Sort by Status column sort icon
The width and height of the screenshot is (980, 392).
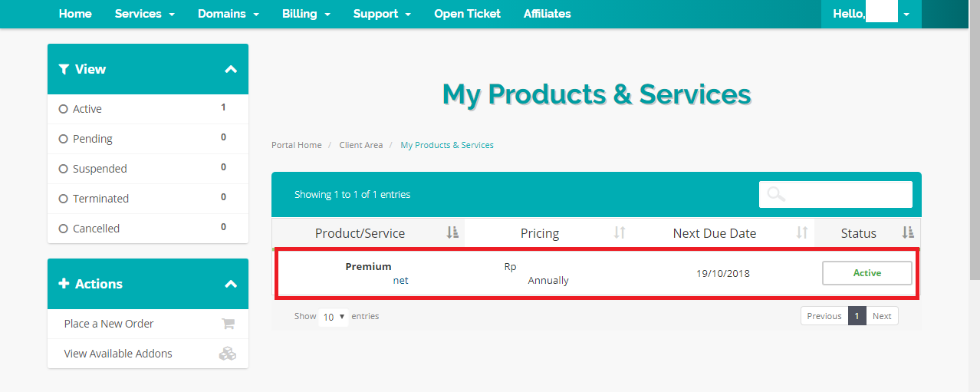coord(907,233)
